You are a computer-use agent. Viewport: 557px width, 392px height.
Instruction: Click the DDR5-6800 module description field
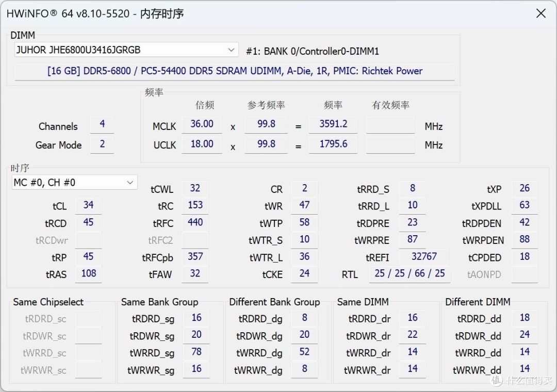(x=235, y=71)
